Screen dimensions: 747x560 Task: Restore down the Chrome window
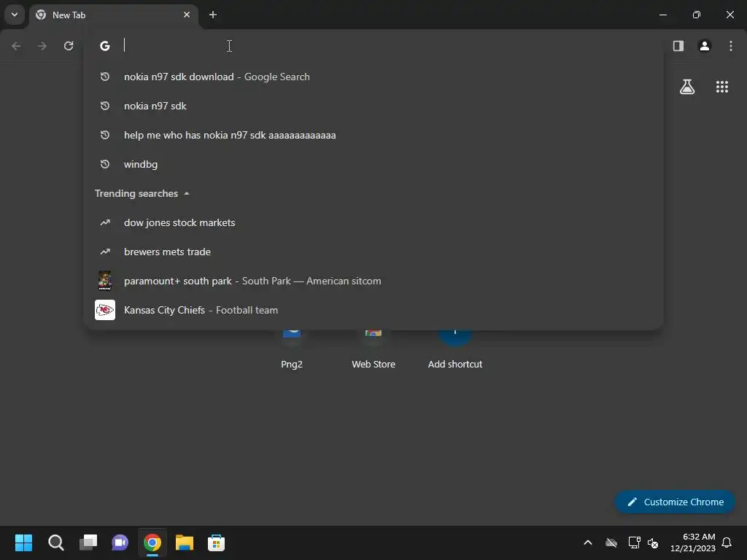pyautogui.click(x=697, y=15)
